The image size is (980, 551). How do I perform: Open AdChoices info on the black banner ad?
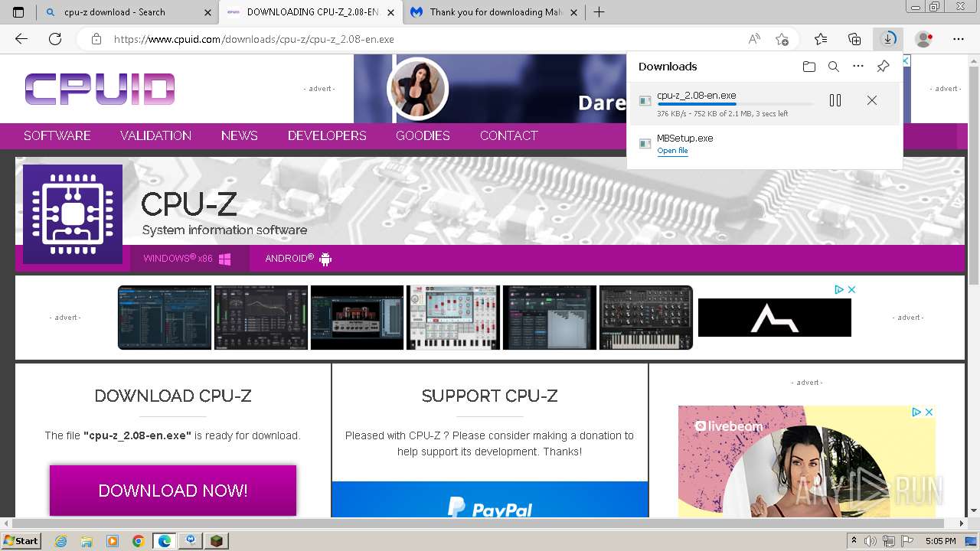839,289
